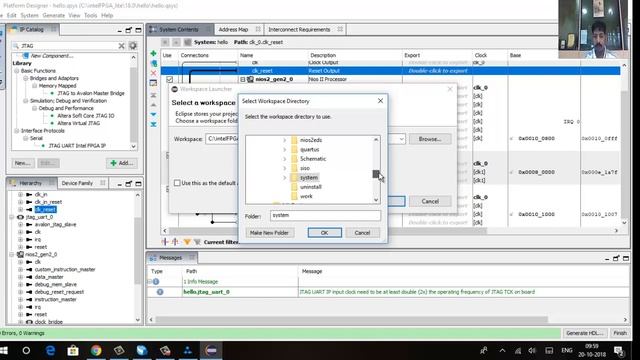Expand the quartus folder chevron

[x=284, y=149]
